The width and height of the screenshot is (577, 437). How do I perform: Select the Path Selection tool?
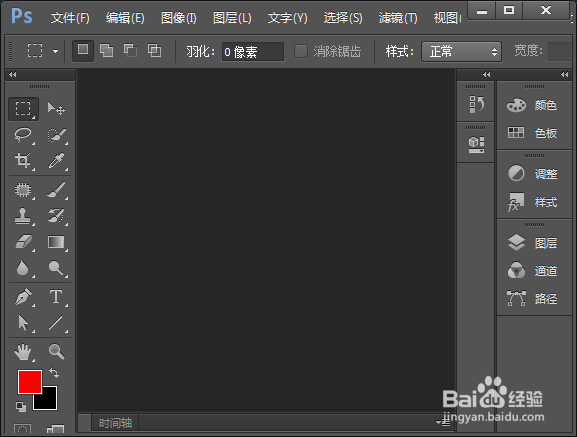tap(23, 323)
